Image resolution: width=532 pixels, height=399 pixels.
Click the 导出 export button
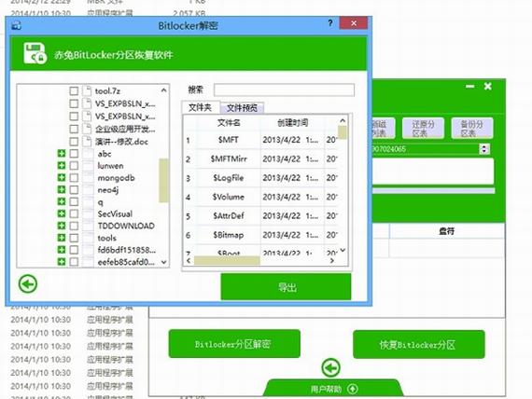(x=286, y=287)
